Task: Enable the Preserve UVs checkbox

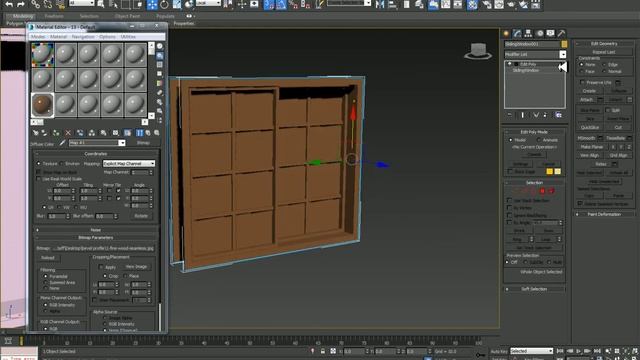Action: coord(582,82)
